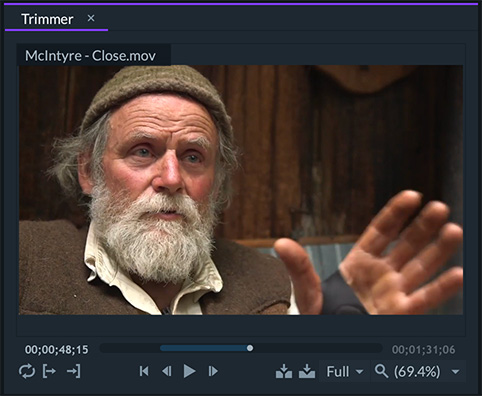Click the highlighted selection region in the scrub bar
This screenshot has width=482, height=396.
tap(204, 348)
